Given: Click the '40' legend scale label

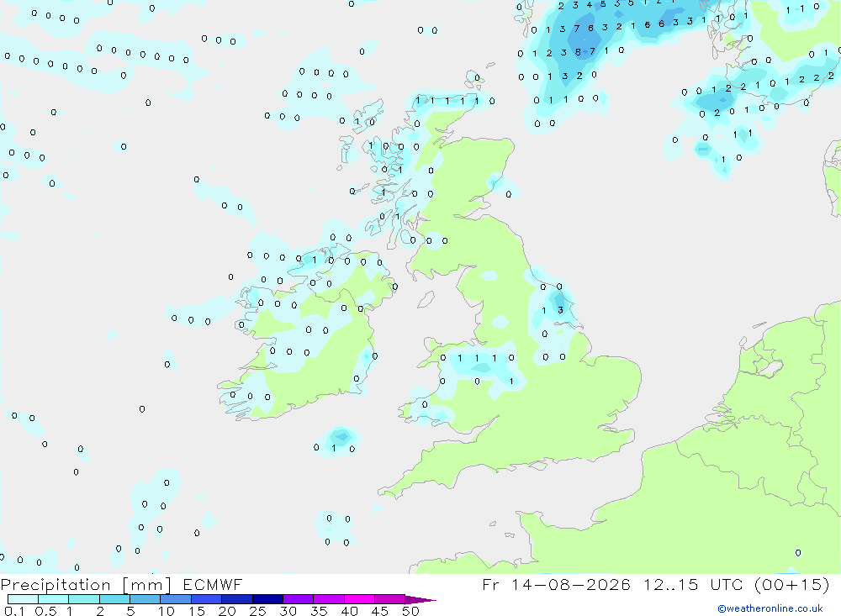Looking at the screenshot, I should pyautogui.click(x=350, y=611).
